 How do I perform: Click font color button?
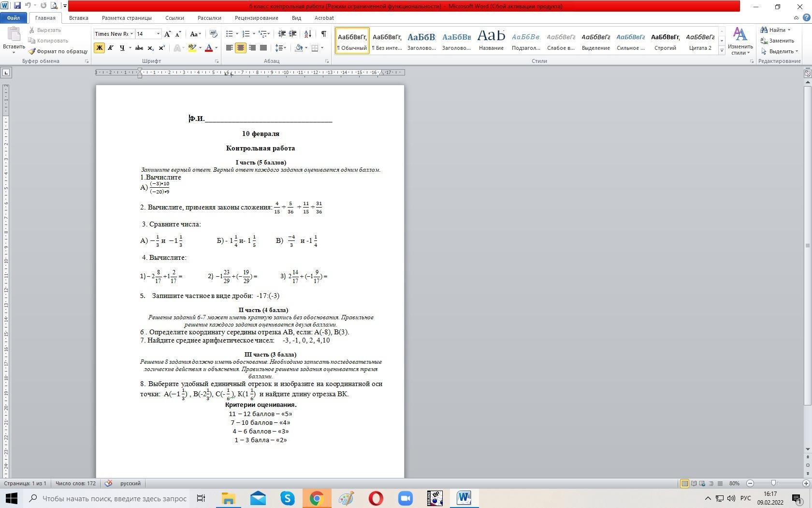pyautogui.click(x=209, y=48)
